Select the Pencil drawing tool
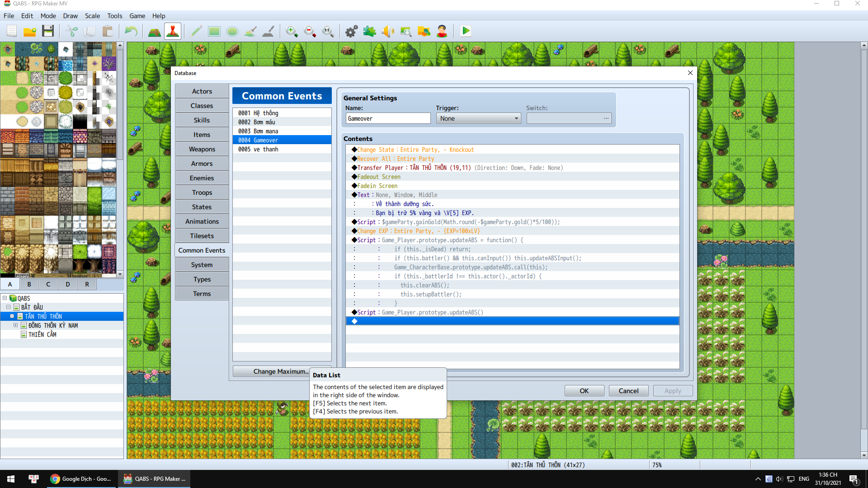The height and width of the screenshot is (488, 868). tap(196, 31)
